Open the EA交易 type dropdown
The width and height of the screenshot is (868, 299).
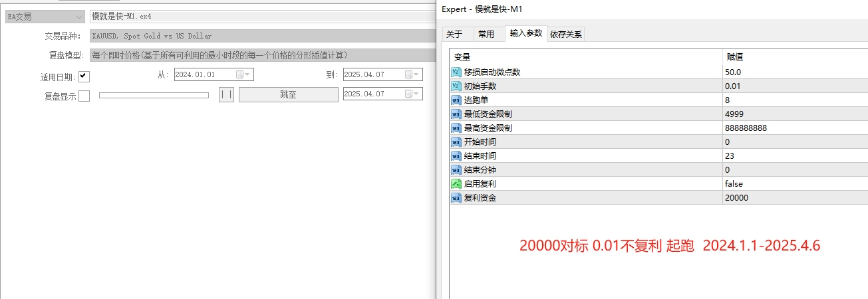coord(45,17)
